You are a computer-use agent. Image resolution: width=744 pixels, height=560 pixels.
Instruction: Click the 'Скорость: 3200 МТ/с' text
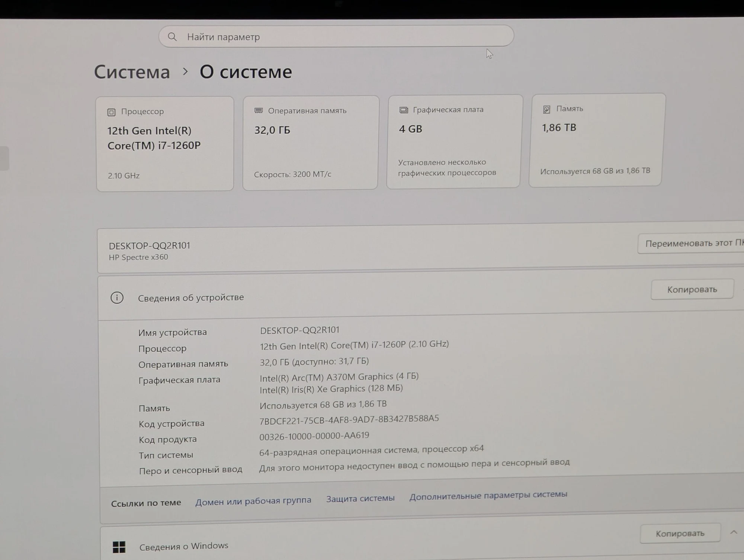(x=292, y=174)
